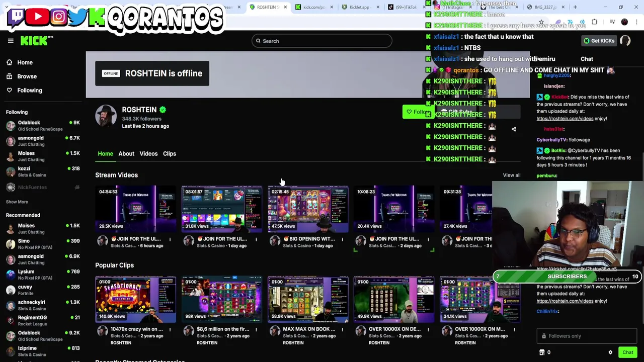Viewport: 644px width, 362px height.
Task: Open Iziprime in Recommended list
Action: (43, 351)
